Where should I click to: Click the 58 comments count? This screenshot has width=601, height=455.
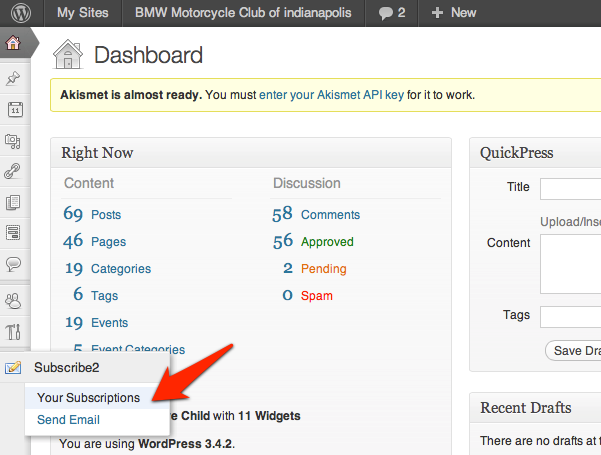(282, 214)
